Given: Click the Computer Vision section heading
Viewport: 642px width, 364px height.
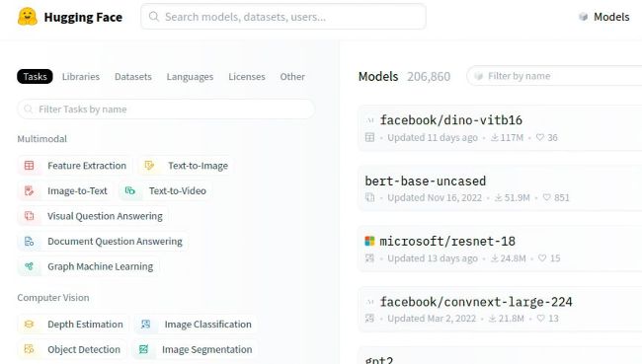Looking at the screenshot, I should pos(53,297).
